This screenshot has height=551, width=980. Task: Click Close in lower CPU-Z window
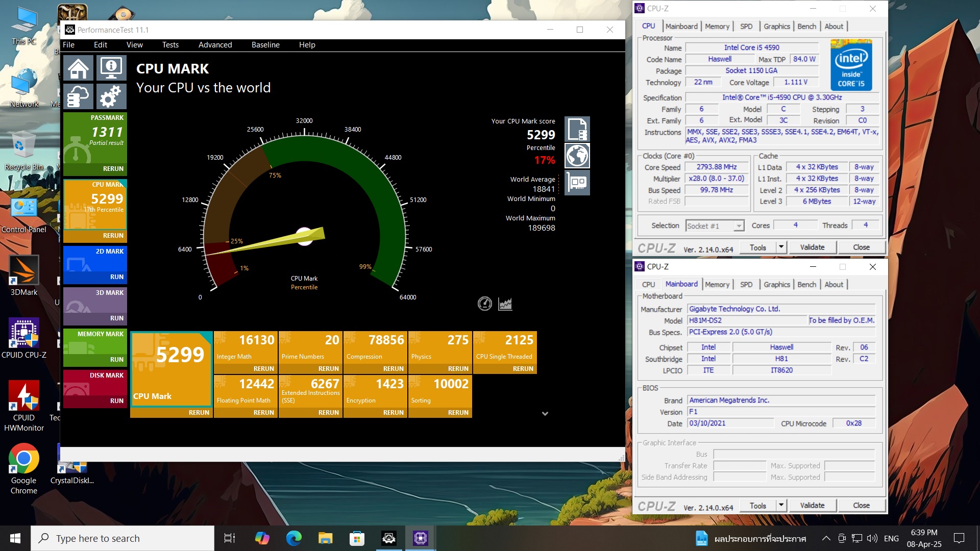click(x=861, y=506)
